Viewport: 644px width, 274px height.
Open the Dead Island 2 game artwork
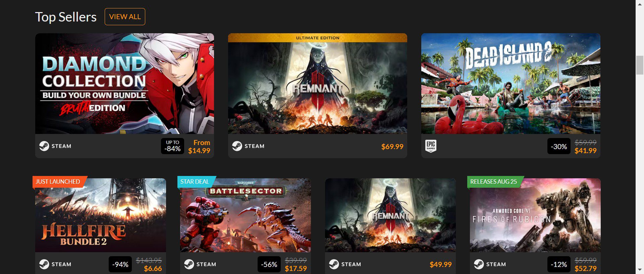511,84
